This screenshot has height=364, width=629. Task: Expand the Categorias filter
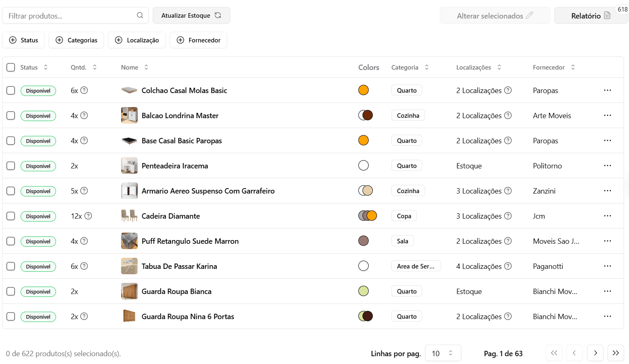tap(76, 40)
